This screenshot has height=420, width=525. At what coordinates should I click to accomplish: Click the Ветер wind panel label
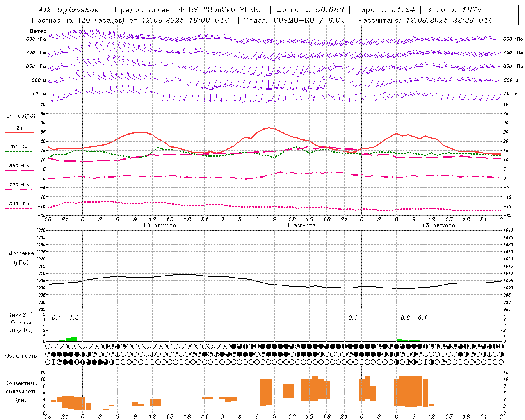tap(38, 31)
